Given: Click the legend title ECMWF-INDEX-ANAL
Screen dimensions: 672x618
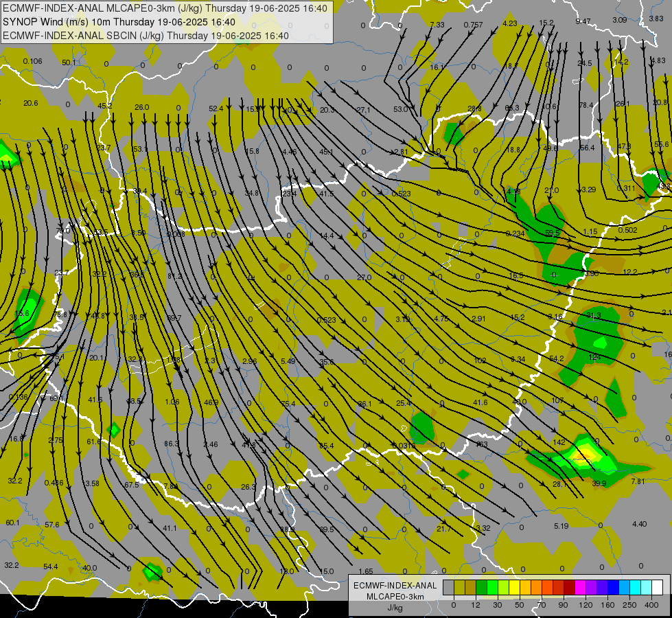Looking at the screenshot, I should [x=395, y=586].
